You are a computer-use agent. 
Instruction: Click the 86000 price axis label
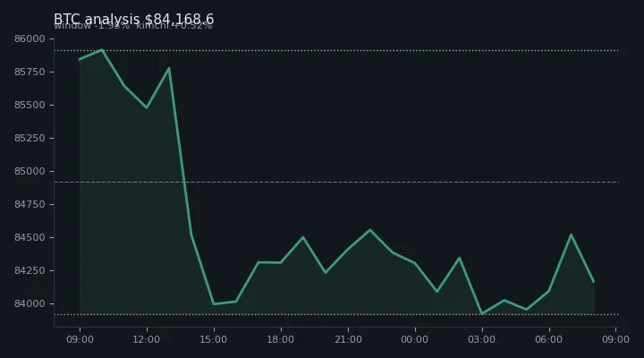coord(30,38)
